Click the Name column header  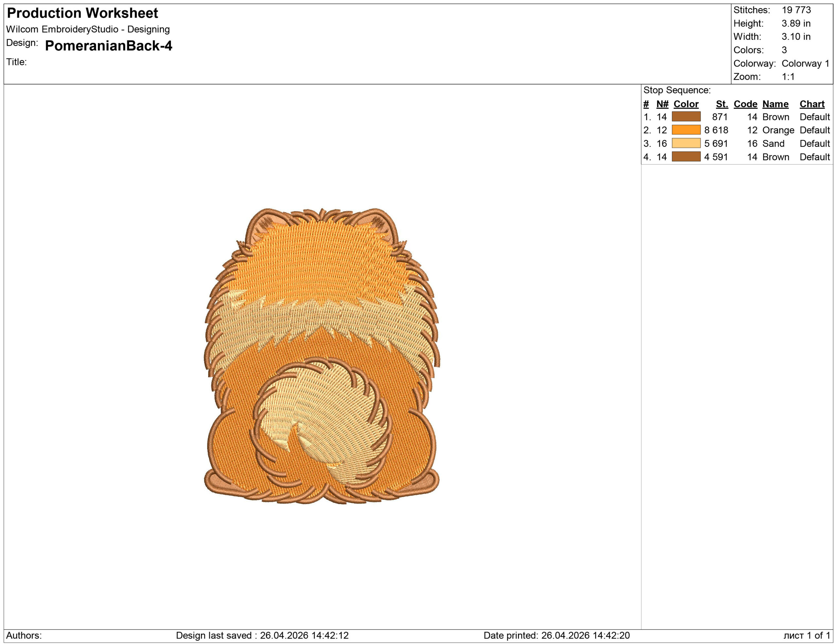775,104
